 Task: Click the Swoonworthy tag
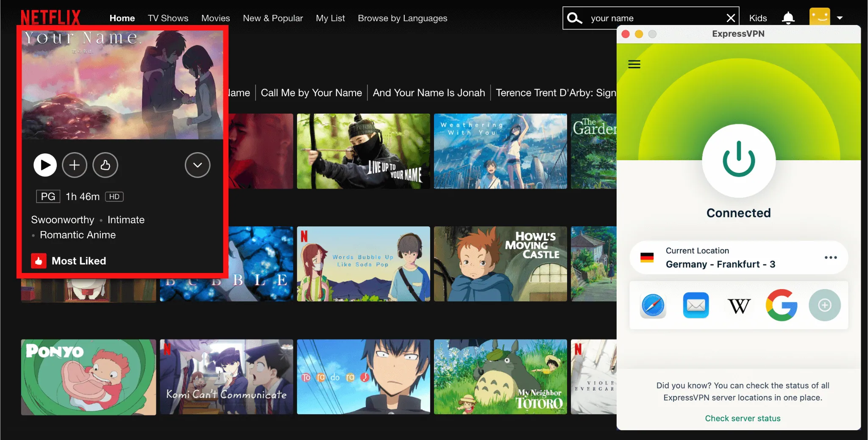coord(62,220)
